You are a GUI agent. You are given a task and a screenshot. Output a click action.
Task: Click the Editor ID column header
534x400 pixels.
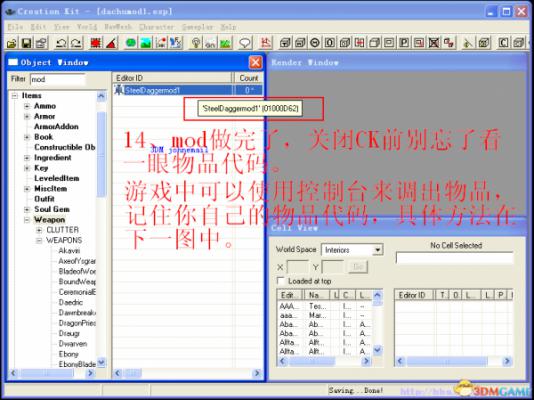click(x=172, y=78)
